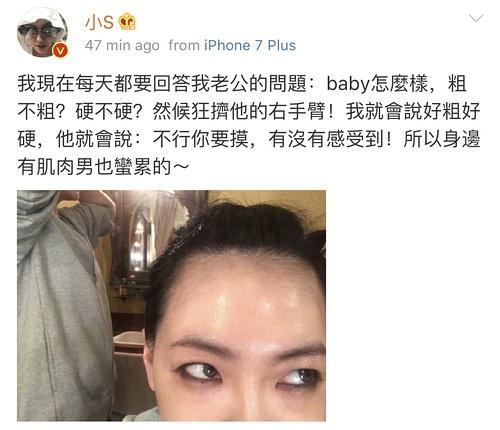The width and height of the screenshot is (500, 430).
Task: Open the 小S username profile link
Action: (99, 22)
